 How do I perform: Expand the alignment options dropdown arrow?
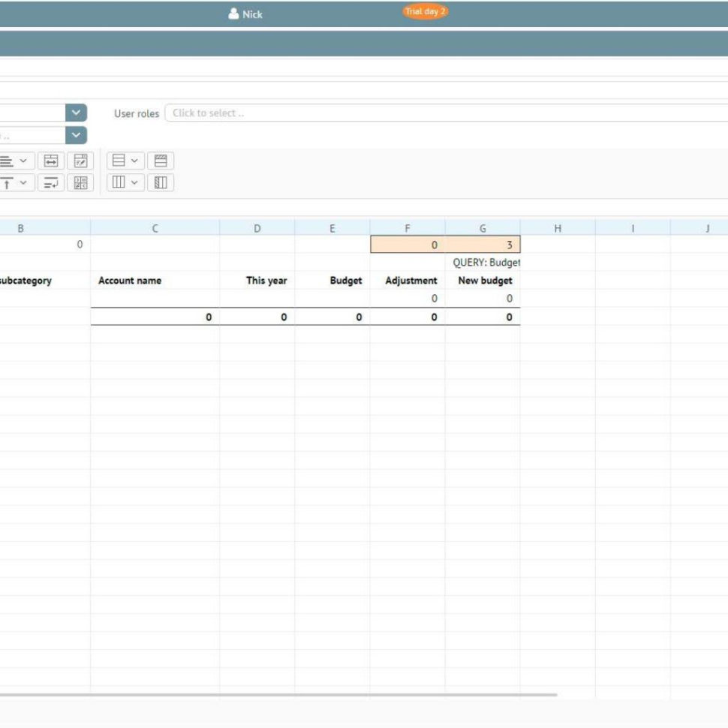(23, 160)
